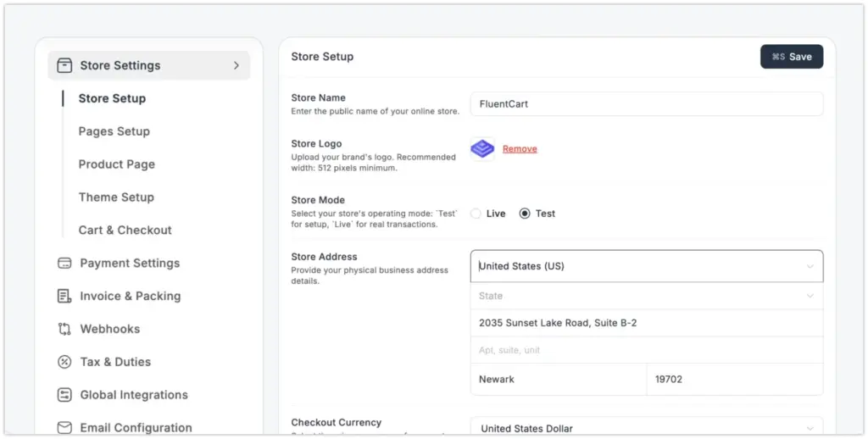The image size is (868, 439).
Task: Open Cart & Checkout settings
Action: [x=125, y=230]
